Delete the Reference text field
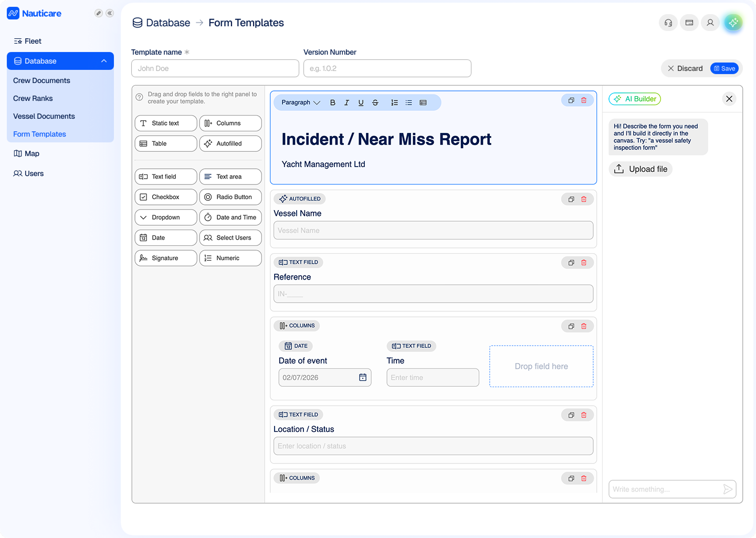The width and height of the screenshot is (756, 538). 584,263
